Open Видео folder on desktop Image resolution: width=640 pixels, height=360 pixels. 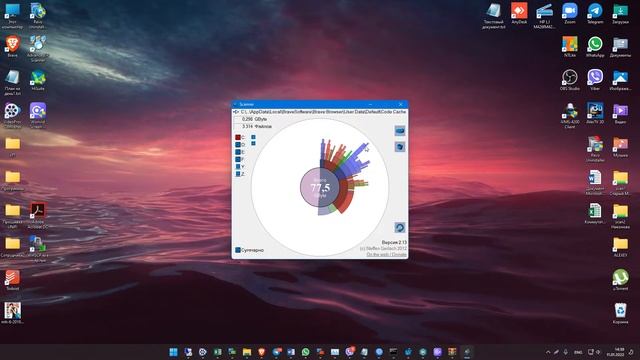(x=620, y=113)
